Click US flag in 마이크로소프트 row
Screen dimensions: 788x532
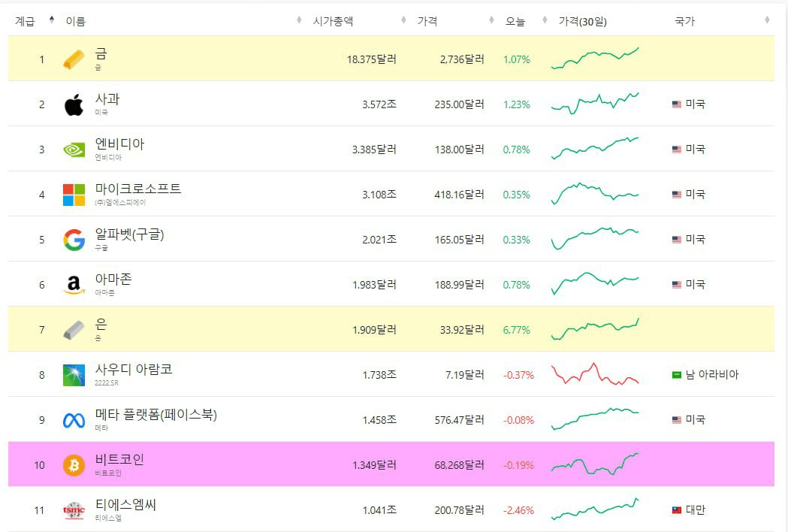point(676,195)
